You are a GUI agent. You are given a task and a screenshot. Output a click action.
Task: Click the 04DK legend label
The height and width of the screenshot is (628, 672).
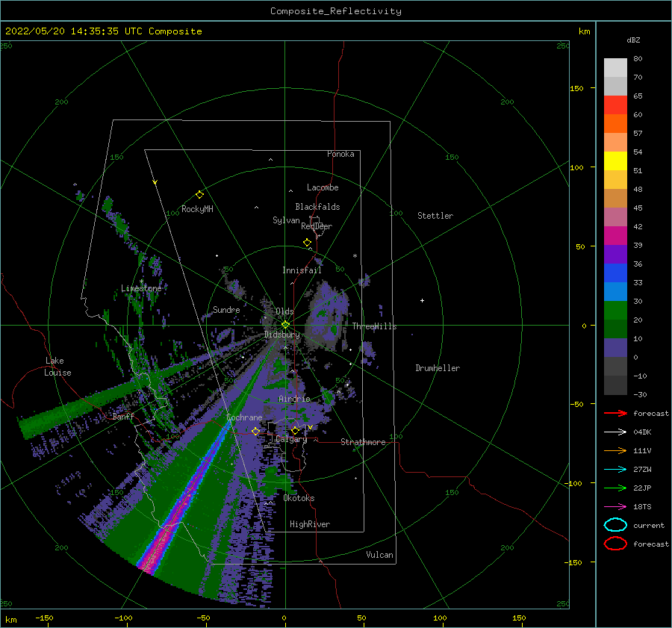click(642, 432)
